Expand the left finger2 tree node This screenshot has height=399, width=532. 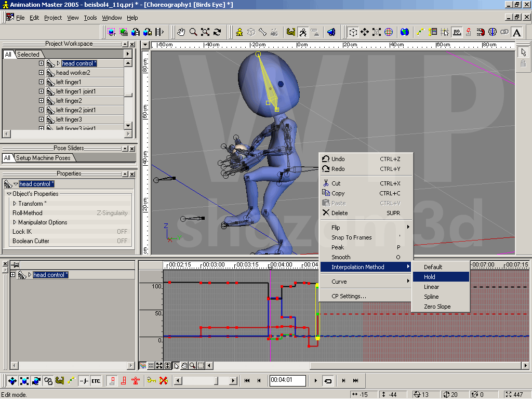(x=41, y=100)
